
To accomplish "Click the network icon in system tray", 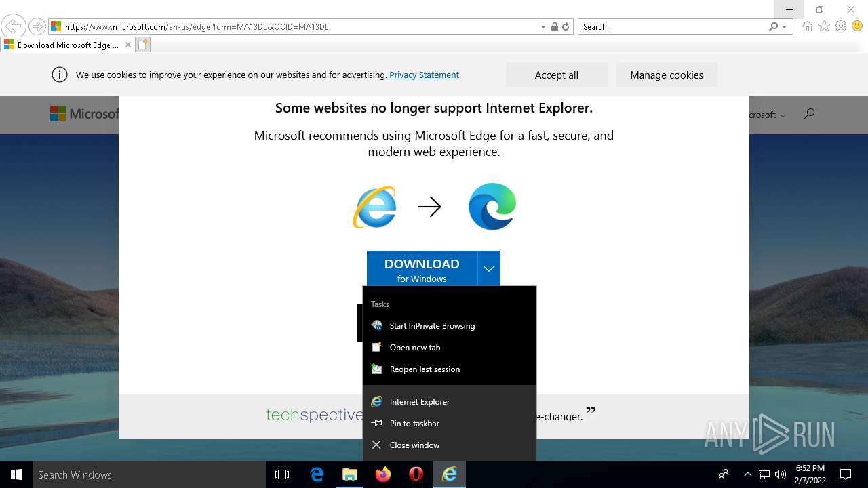I will (x=764, y=474).
